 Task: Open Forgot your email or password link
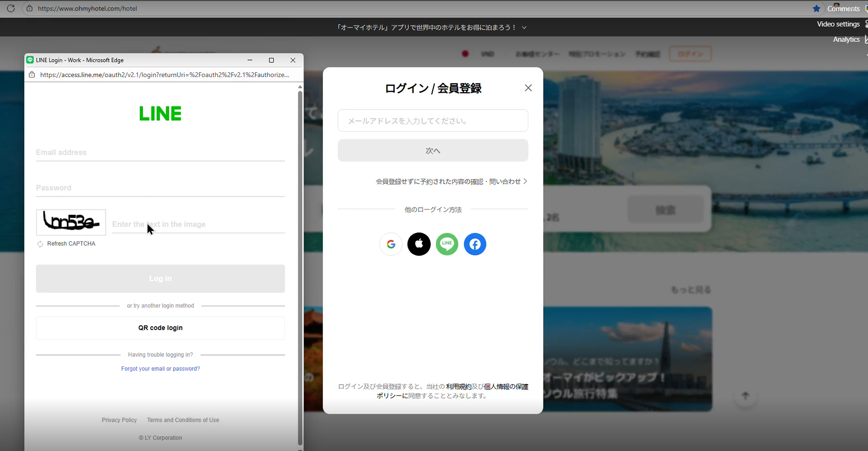pos(161,369)
